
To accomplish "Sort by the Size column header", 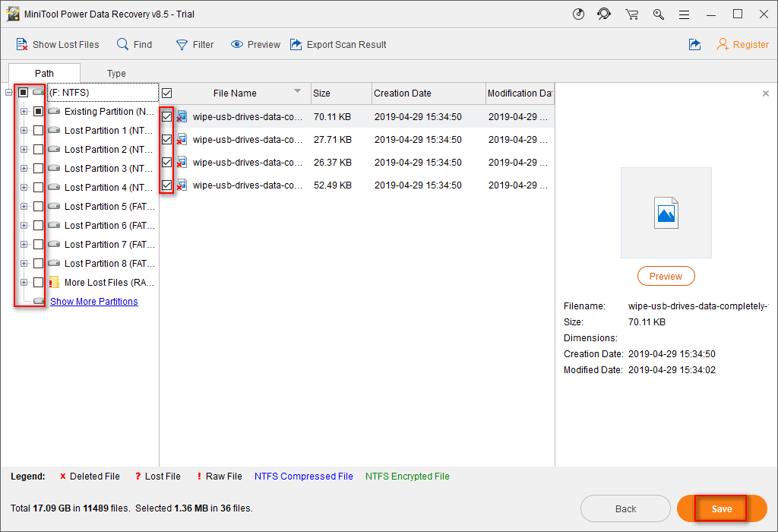I will click(x=341, y=93).
